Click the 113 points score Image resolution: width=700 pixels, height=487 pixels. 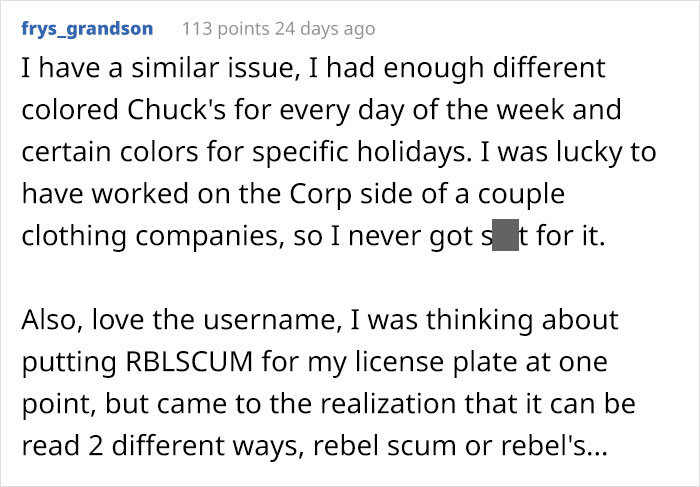226,29
